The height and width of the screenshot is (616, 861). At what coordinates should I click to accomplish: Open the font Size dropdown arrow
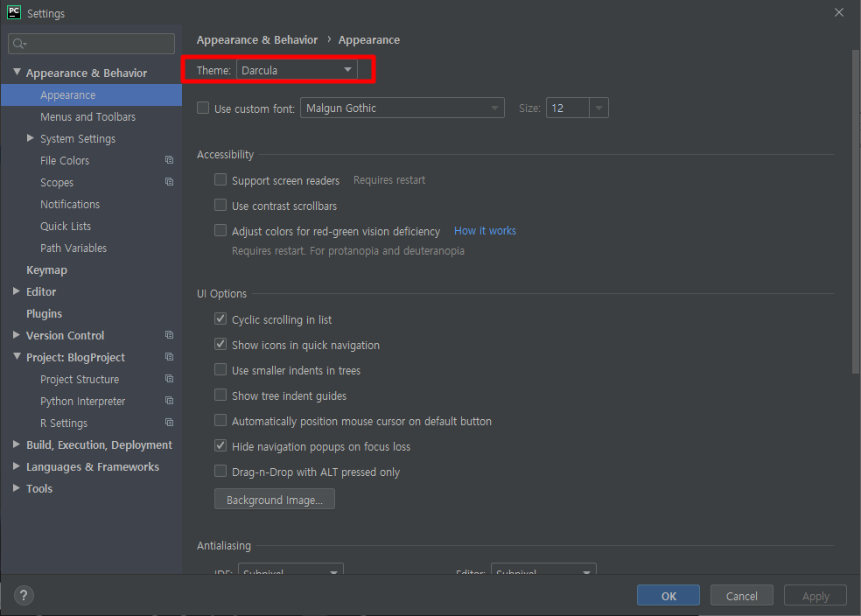click(x=598, y=108)
